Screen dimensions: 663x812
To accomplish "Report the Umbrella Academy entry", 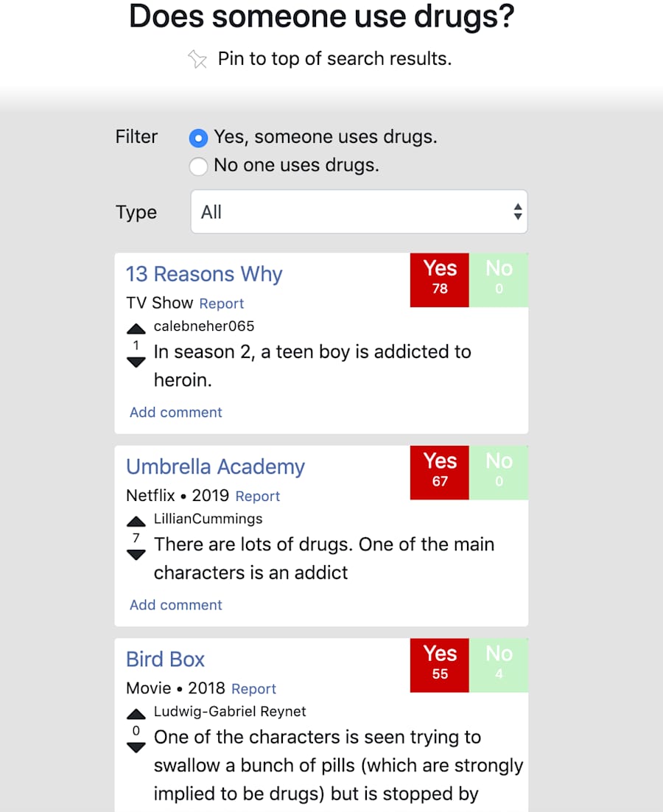I will tap(258, 496).
